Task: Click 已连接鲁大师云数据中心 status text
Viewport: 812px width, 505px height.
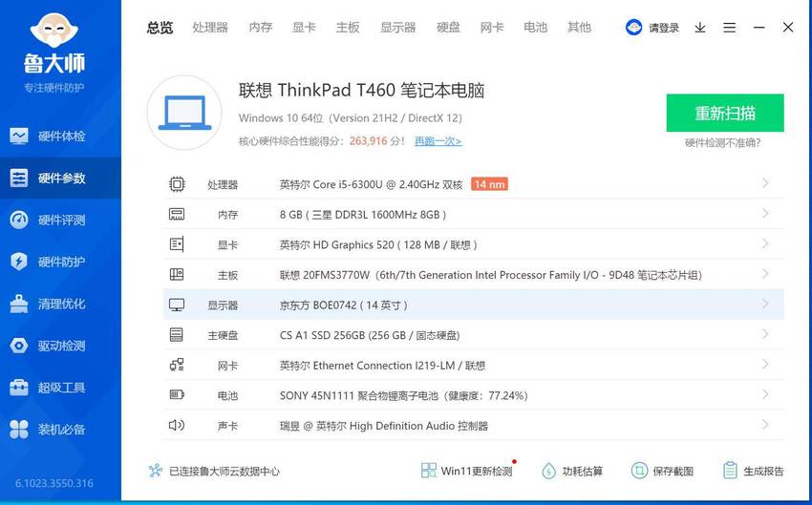Action: tap(224, 472)
